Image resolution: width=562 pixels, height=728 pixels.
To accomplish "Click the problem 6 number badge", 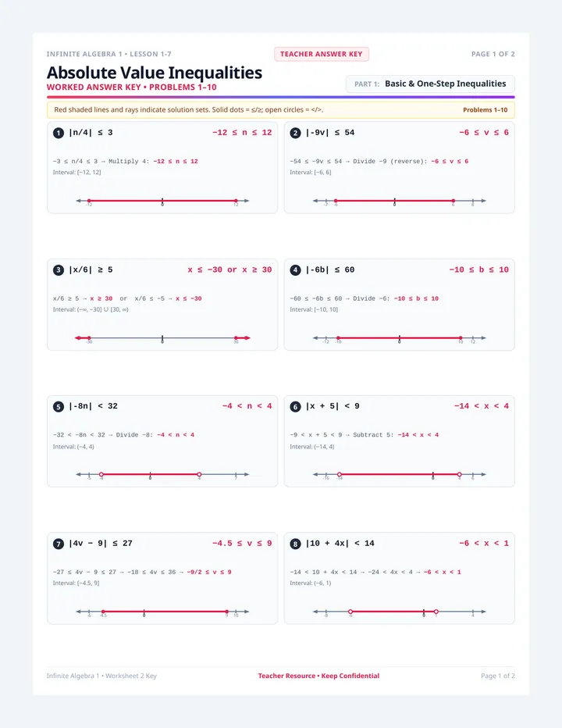I will (x=295, y=407).
